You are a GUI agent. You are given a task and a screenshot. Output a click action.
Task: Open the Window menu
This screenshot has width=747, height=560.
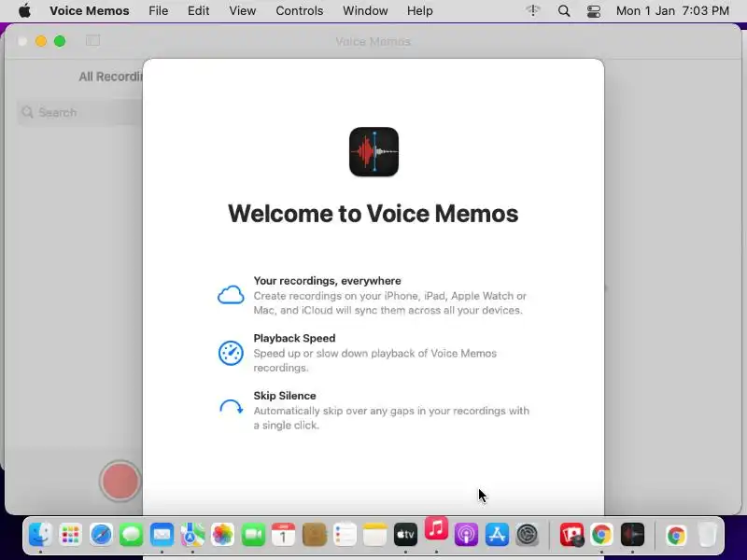point(365,10)
